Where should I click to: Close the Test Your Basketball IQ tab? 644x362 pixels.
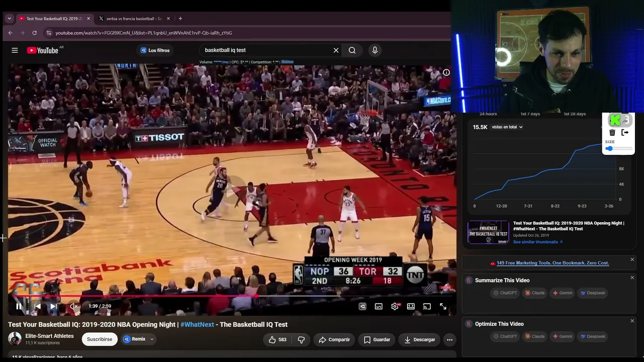89,19
